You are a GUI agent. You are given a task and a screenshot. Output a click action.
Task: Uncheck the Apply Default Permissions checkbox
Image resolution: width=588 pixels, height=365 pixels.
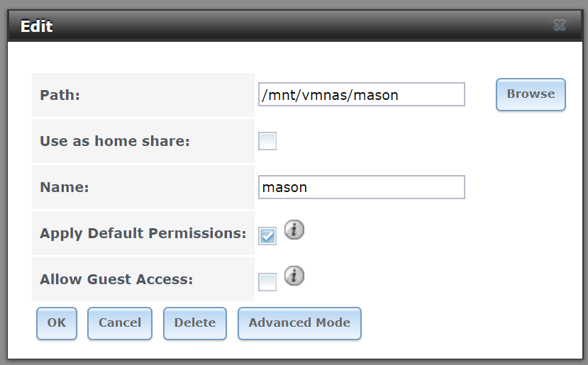[267, 236]
